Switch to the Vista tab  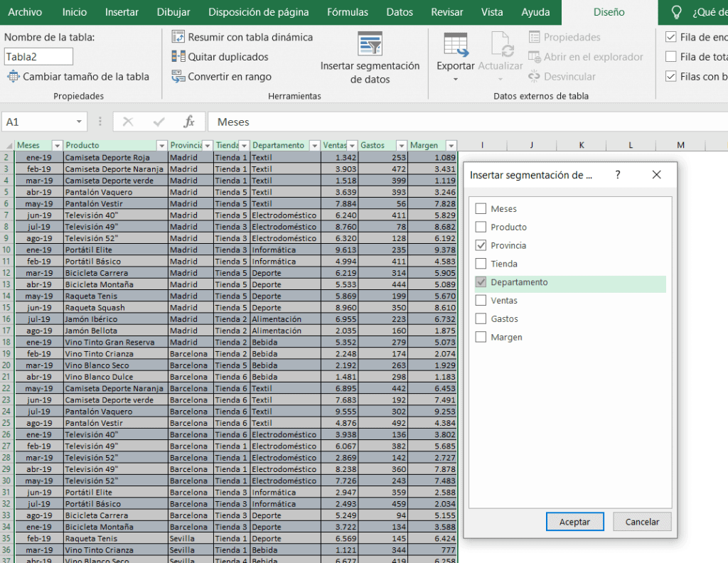point(492,12)
